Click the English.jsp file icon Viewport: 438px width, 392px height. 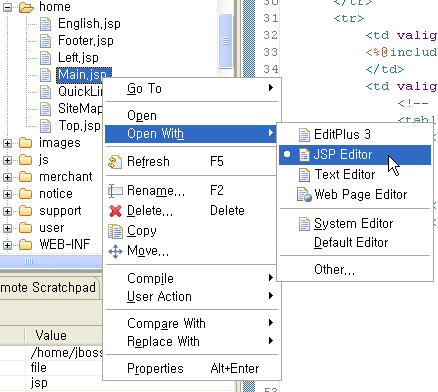(46, 24)
